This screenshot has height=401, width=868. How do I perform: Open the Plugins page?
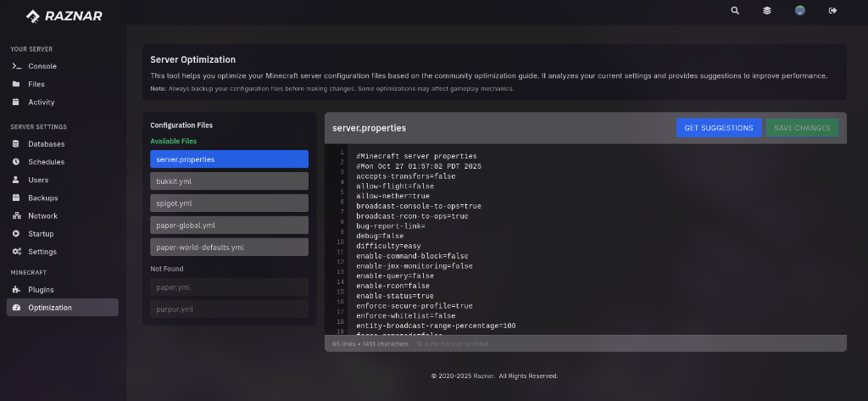point(41,290)
